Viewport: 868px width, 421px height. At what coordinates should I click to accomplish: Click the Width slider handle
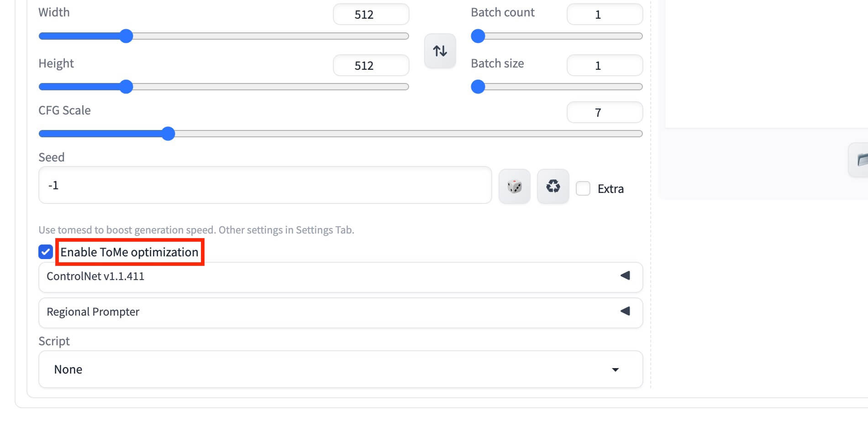pyautogui.click(x=126, y=36)
